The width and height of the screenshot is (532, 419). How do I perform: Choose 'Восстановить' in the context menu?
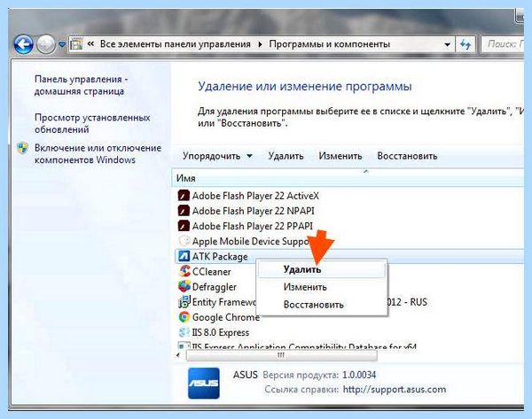point(321,305)
